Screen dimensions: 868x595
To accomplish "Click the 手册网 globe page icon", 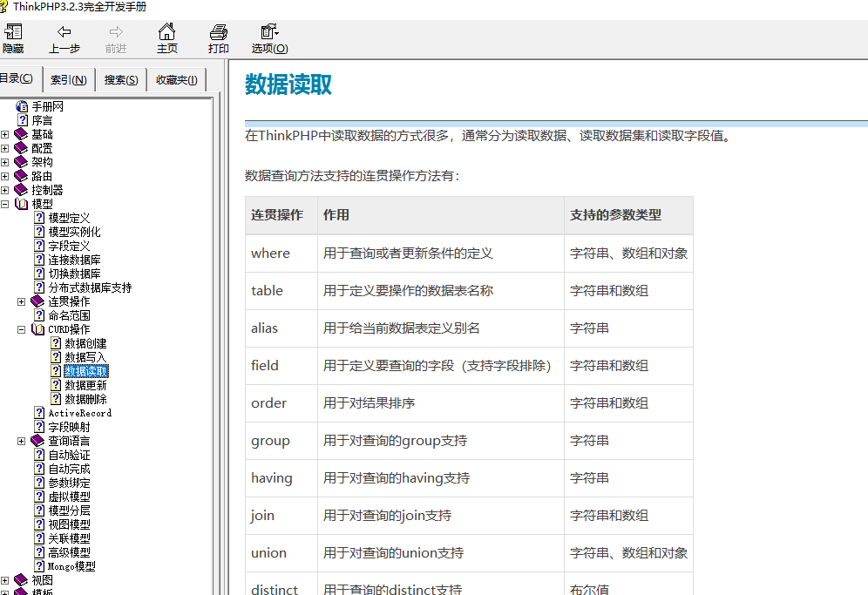I will tap(22, 106).
